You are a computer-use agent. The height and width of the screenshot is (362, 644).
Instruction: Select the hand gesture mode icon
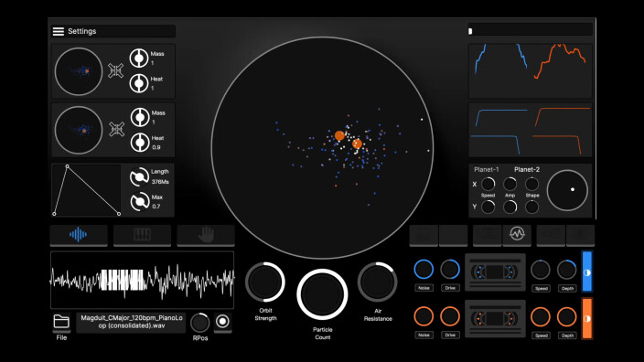coord(206,235)
